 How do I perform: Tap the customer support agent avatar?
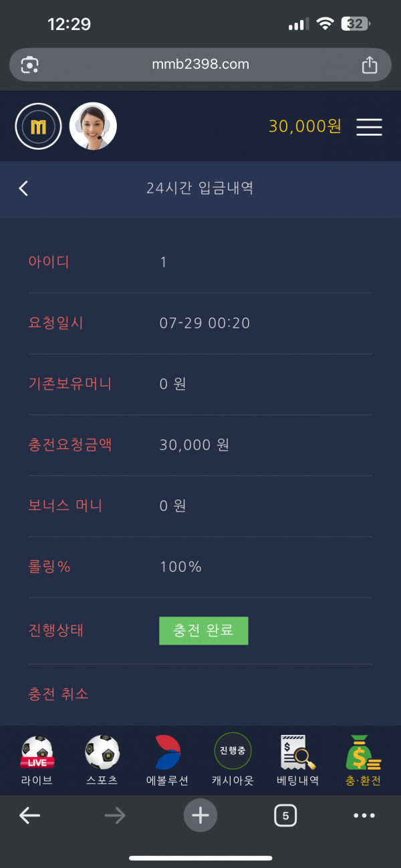click(93, 126)
